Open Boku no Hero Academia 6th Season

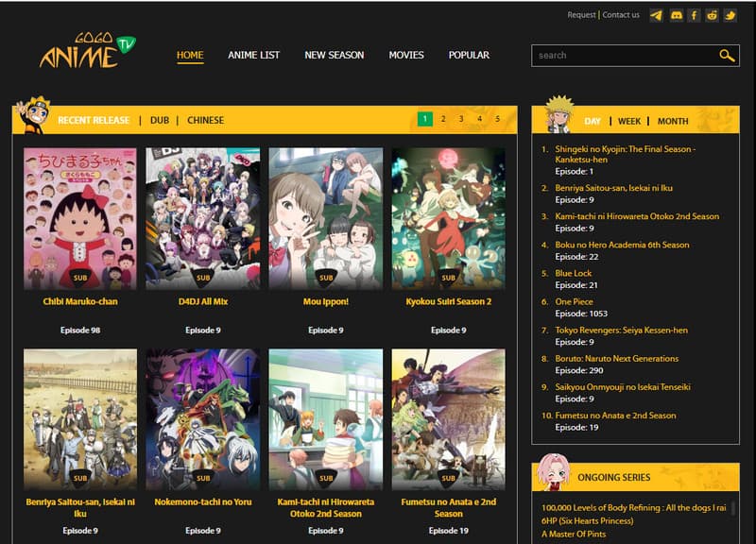(x=622, y=245)
